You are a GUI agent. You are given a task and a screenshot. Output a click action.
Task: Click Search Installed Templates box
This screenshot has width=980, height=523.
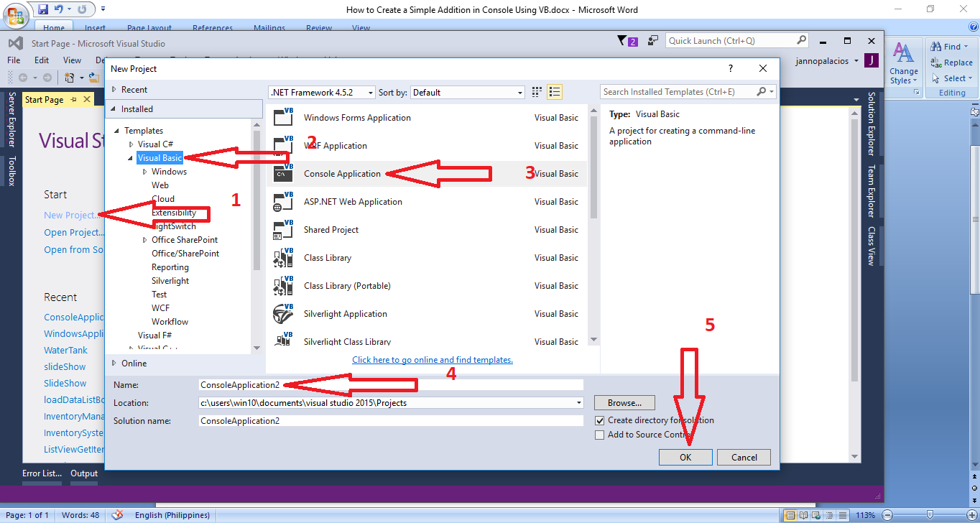688,92
